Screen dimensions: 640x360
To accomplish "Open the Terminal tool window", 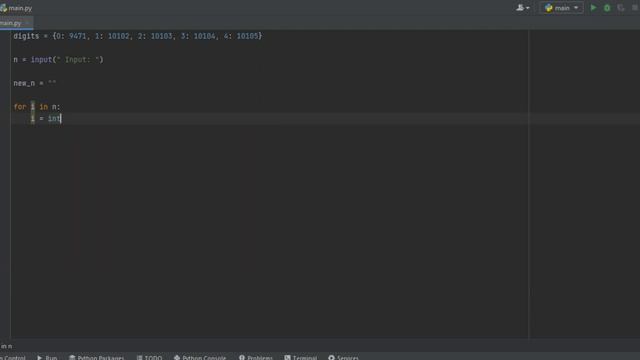I will click(301, 357).
